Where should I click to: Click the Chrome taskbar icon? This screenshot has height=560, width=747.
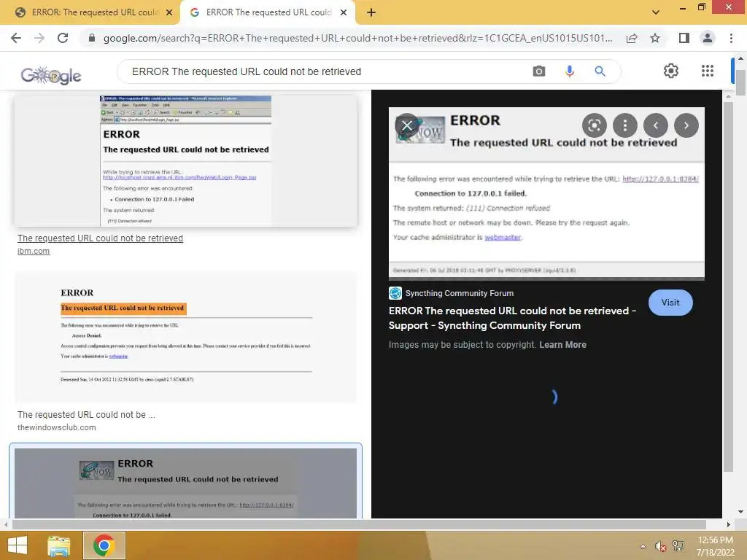coord(104,545)
